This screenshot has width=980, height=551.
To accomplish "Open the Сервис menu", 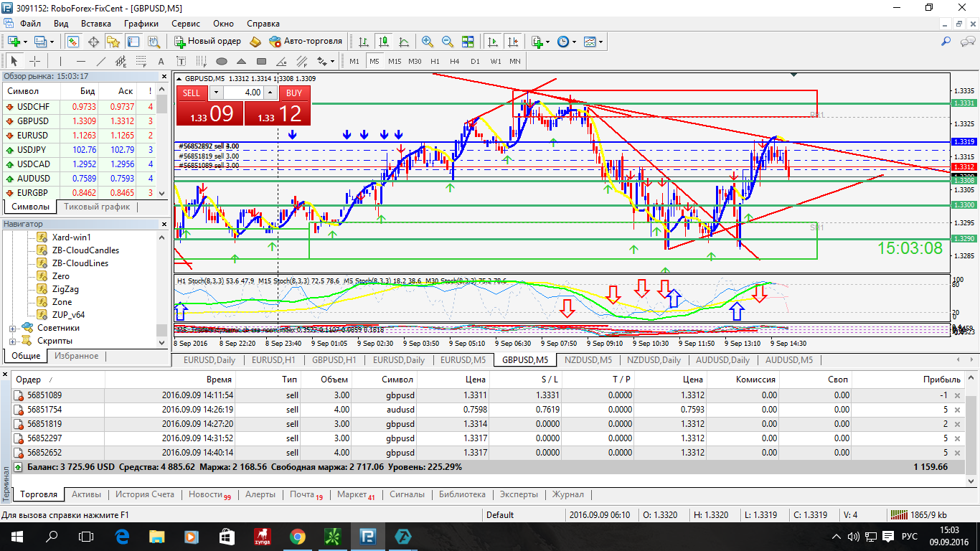I will (x=185, y=23).
